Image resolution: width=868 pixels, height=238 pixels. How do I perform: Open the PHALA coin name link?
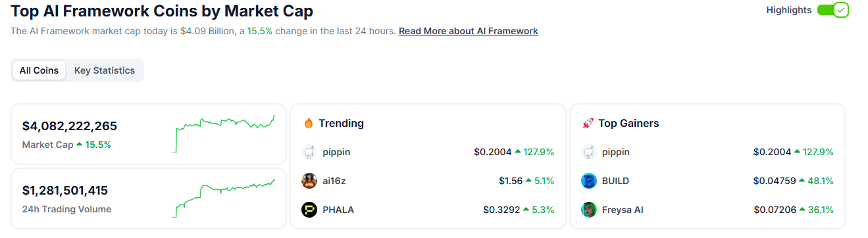(338, 210)
